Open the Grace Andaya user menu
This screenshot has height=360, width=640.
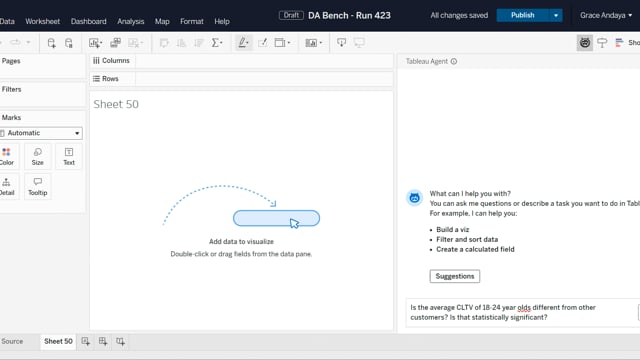[x=606, y=16]
